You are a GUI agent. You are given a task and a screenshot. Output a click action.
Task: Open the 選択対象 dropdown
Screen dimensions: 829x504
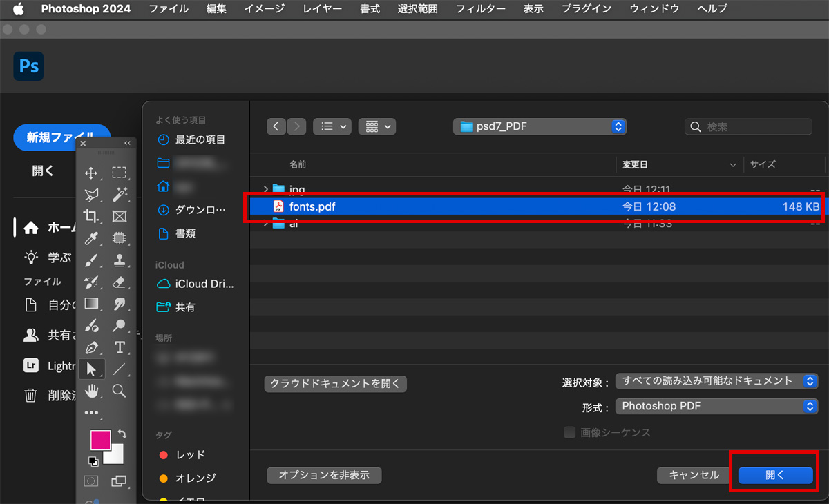point(716,381)
